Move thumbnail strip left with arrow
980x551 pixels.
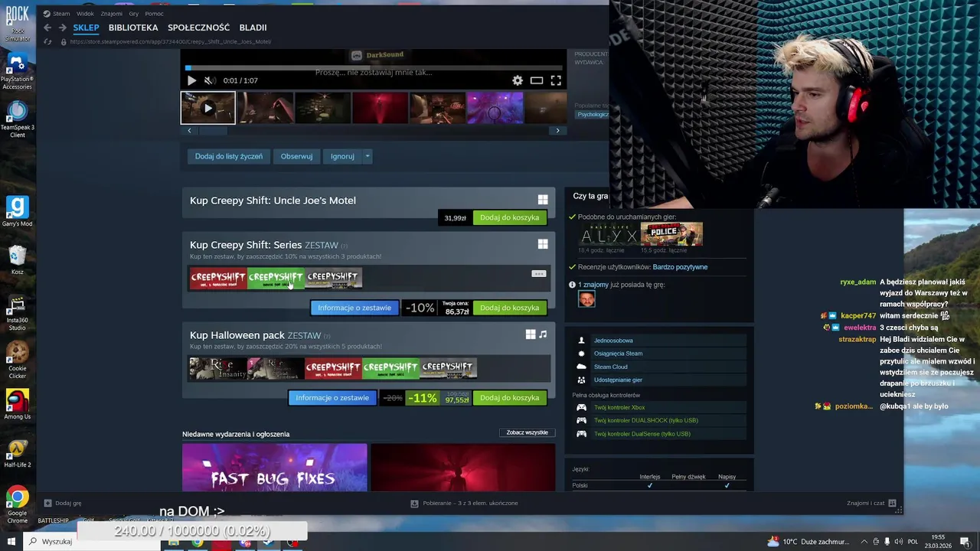pos(189,131)
